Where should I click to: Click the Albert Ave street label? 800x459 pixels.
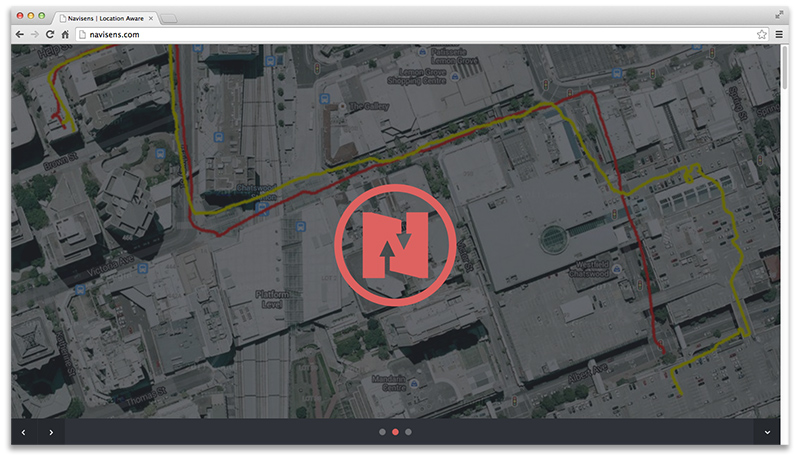coord(588,373)
